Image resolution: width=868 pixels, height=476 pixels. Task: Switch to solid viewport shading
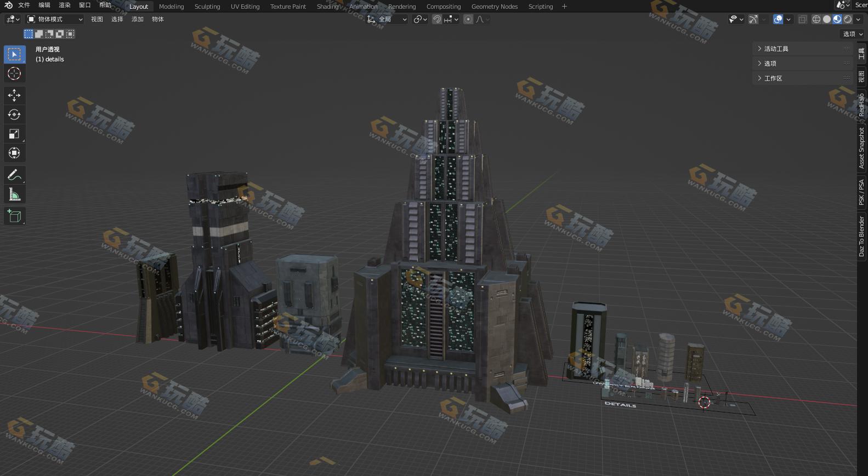[x=827, y=19]
